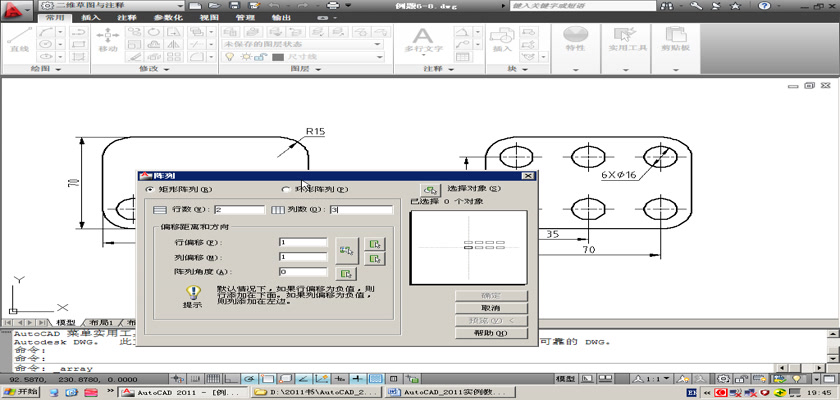The image size is (840, 400).
Task: Click the rows (行数) input field
Action: click(x=239, y=210)
